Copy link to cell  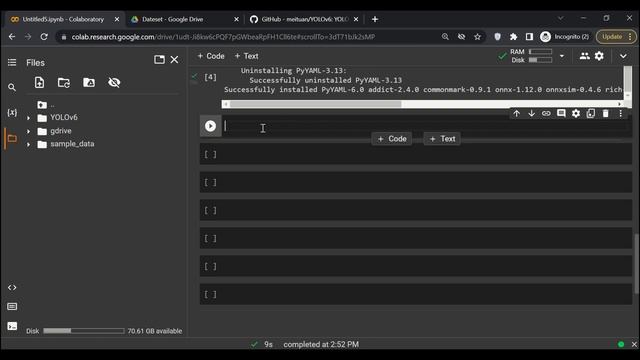[x=546, y=113]
